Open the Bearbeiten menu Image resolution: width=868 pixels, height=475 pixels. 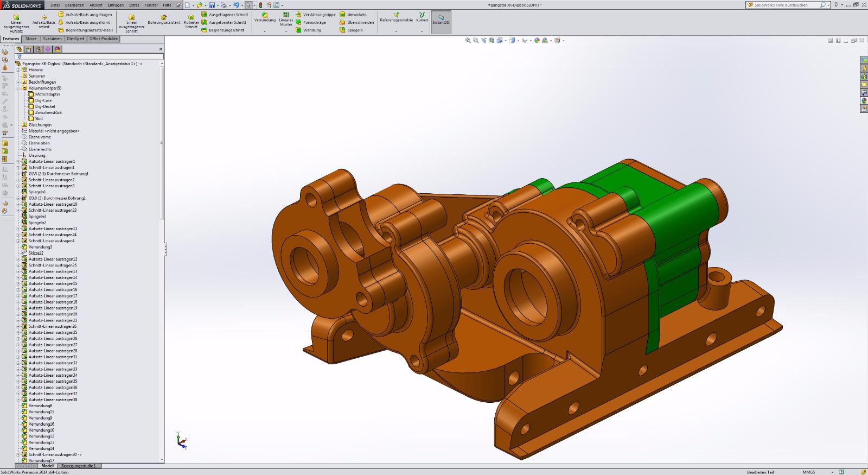click(74, 5)
